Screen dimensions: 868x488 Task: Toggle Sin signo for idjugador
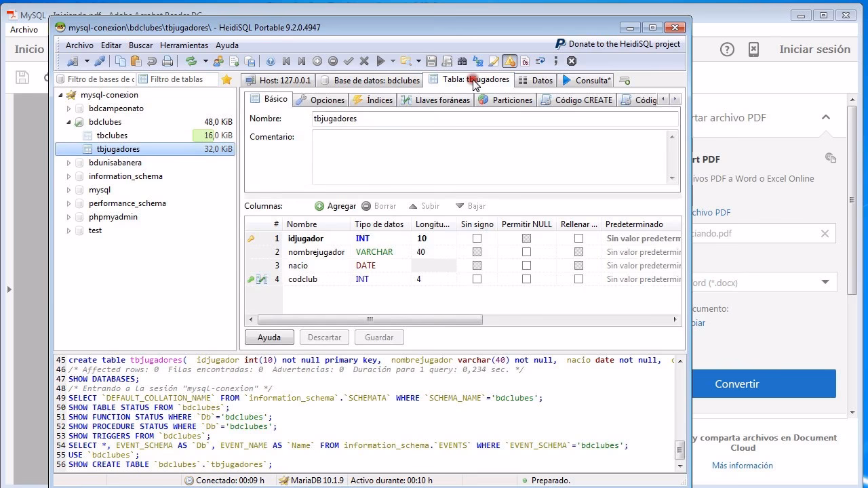point(477,239)
